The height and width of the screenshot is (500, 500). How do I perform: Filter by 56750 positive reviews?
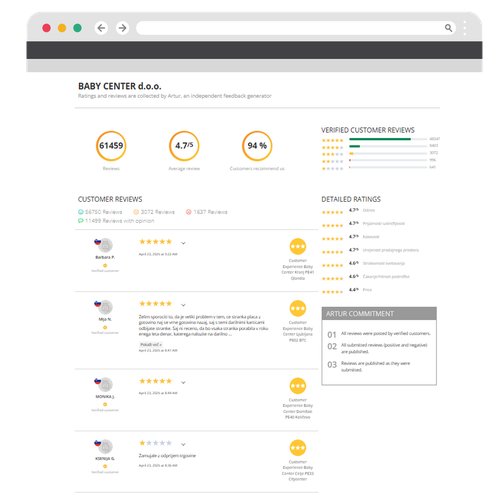click(x=100, y=212)
